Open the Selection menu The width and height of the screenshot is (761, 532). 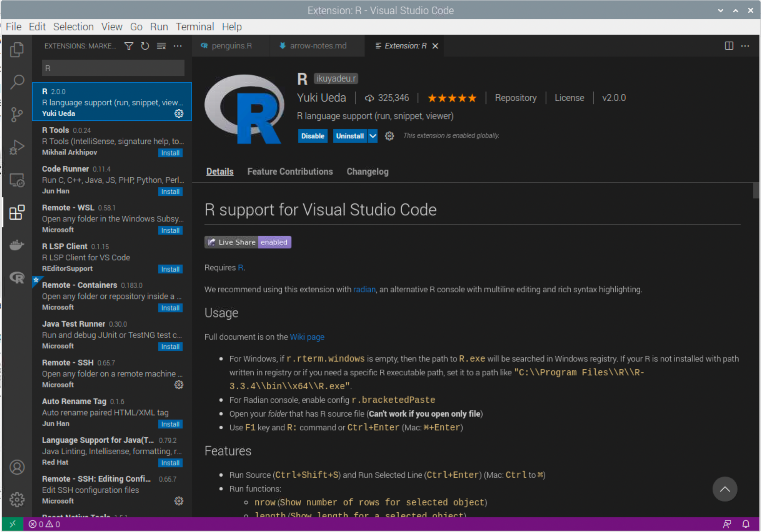pyautogui.click(x=73, y=27)
